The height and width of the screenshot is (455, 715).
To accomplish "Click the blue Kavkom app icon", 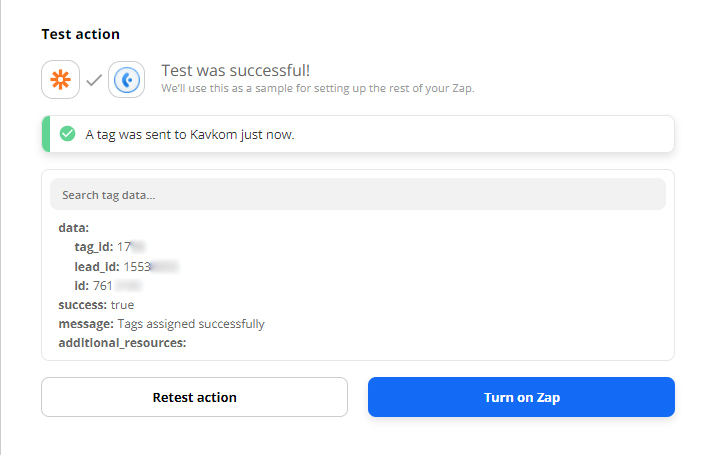I will [127, 80].
